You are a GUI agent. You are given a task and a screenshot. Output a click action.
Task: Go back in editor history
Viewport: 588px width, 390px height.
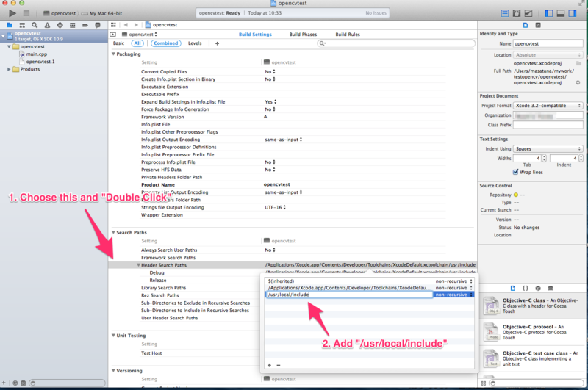pyautogui.click(x=126, y=25)
